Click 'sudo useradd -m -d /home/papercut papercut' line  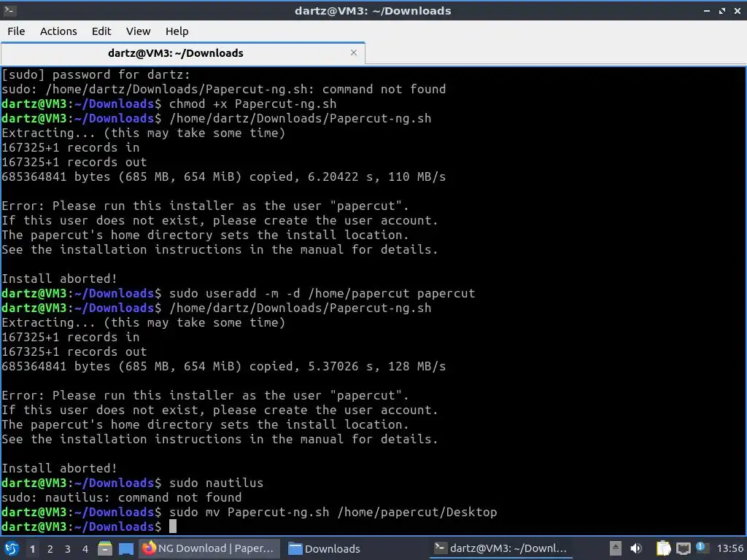(x=322, y=293)
